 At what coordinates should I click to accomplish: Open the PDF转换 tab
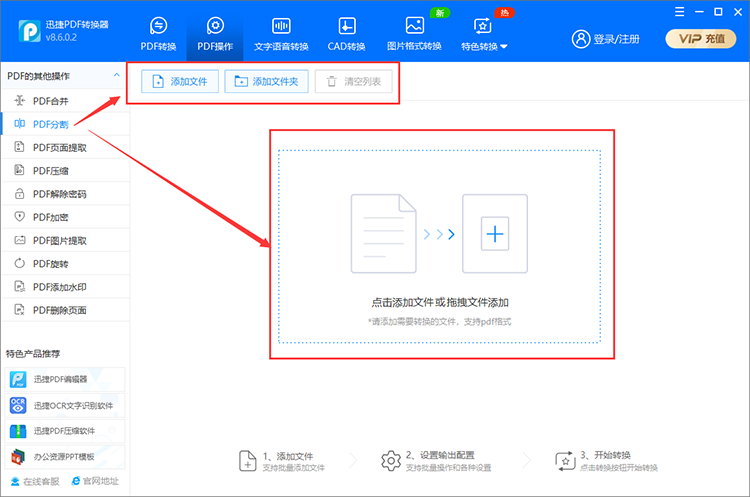[x=158, y=33]
